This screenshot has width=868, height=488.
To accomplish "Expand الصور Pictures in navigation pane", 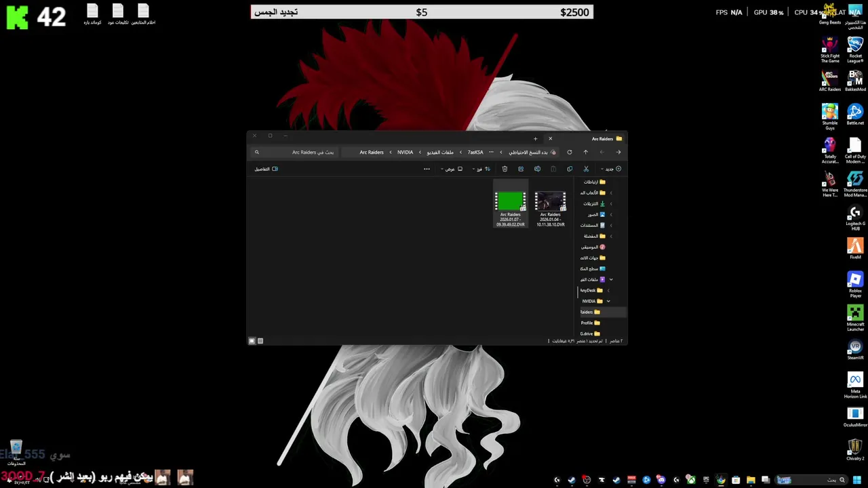I will coord(611,214).
